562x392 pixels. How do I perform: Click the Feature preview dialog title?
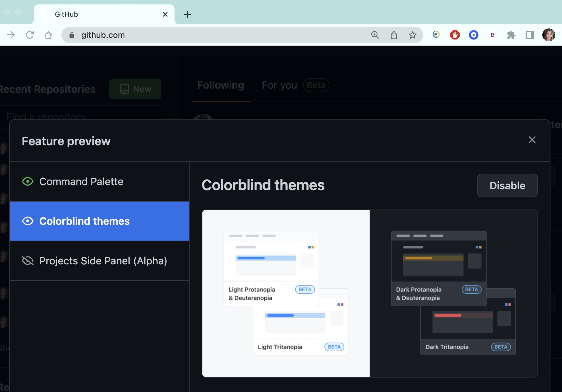66,141
